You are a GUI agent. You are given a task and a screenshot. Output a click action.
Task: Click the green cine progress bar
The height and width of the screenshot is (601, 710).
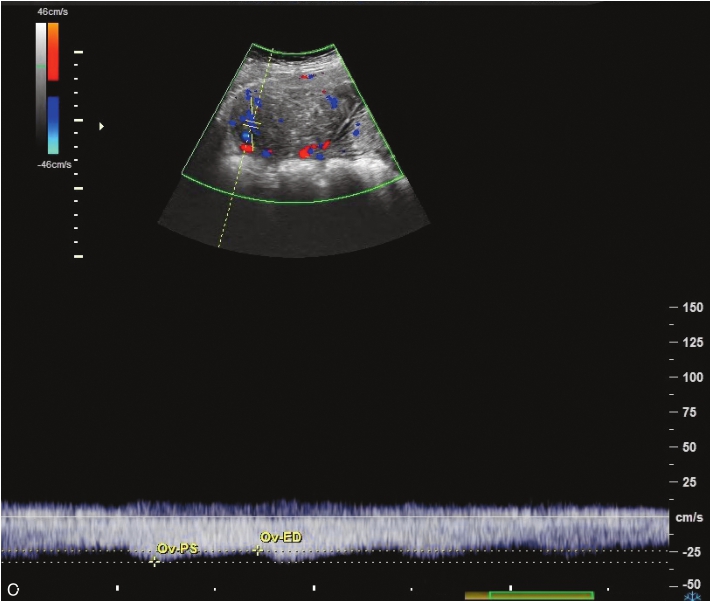(541, 595)
